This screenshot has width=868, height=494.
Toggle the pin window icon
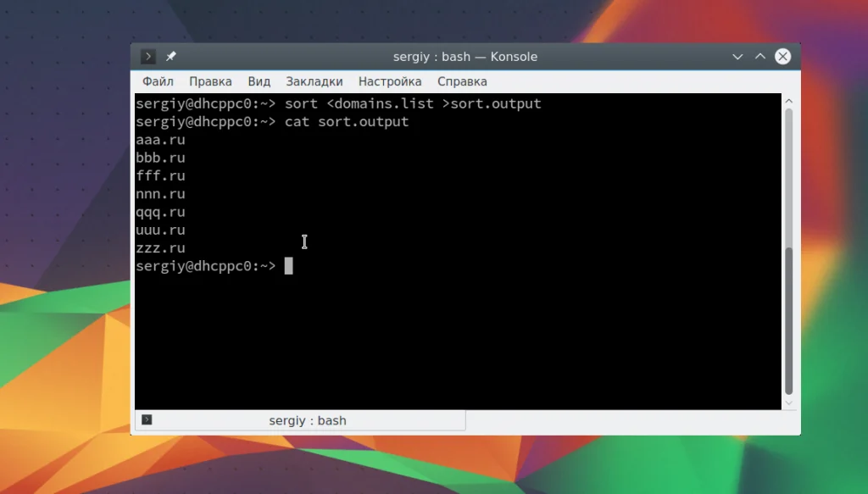171,57
